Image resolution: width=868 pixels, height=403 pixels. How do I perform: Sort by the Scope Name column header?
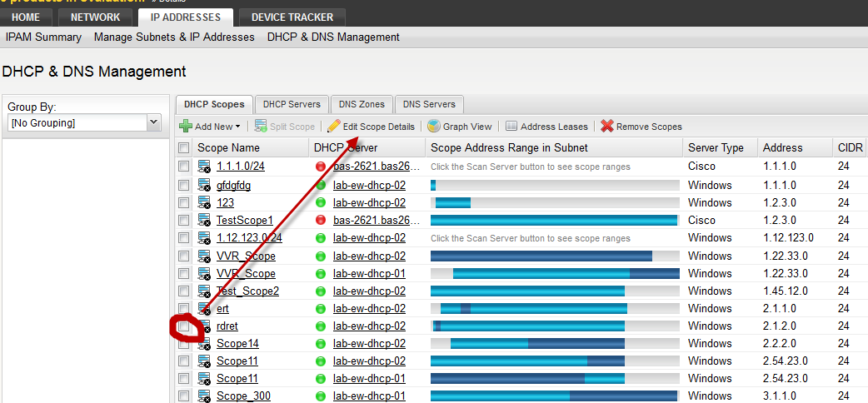tap(228, 148)
